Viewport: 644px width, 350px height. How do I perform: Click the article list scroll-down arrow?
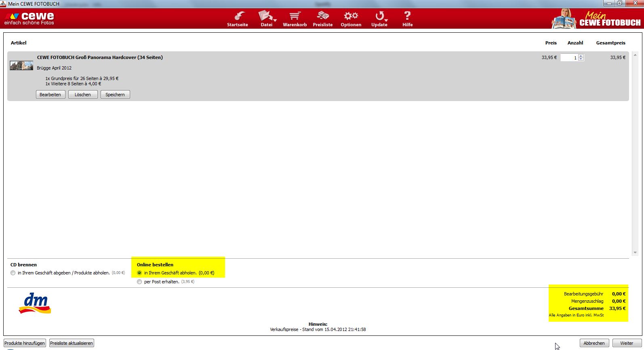(x=635, y=252)
